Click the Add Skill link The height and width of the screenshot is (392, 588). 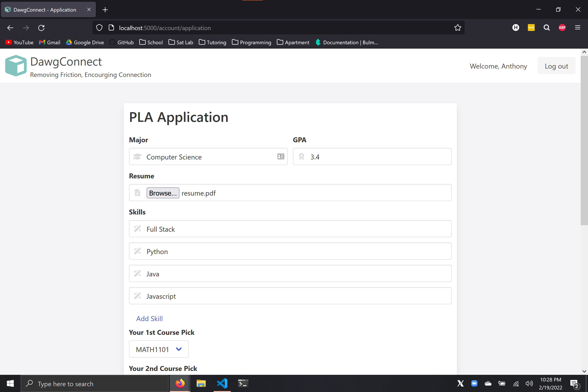pos(149,318)
